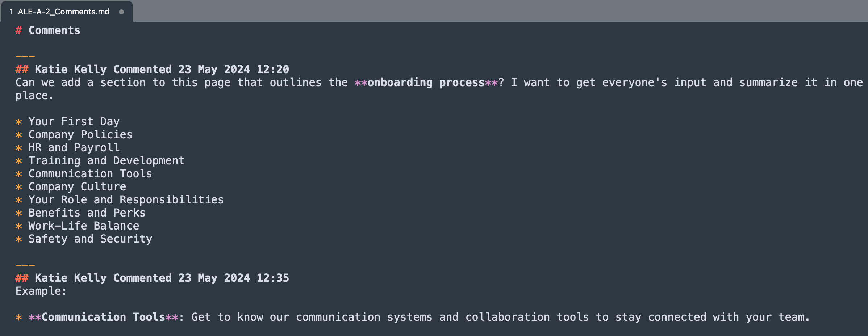Click the 12:35 comment heading

pyautogui.click(x=162, y=278)
